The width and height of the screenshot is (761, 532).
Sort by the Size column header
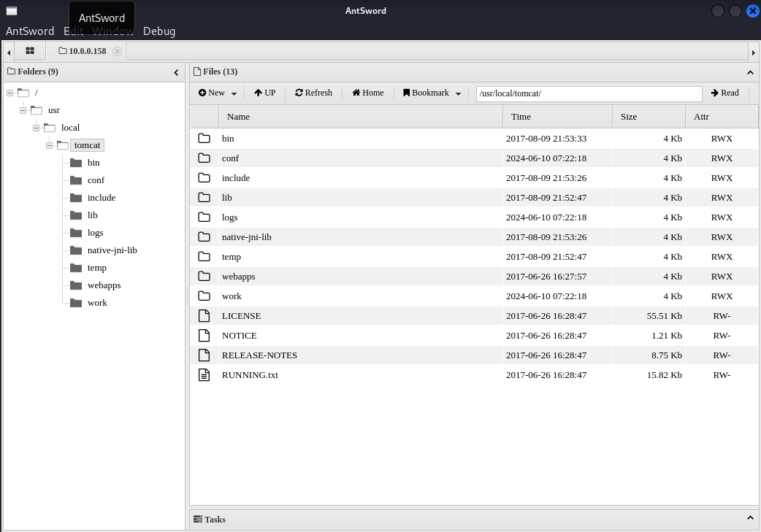649,117
